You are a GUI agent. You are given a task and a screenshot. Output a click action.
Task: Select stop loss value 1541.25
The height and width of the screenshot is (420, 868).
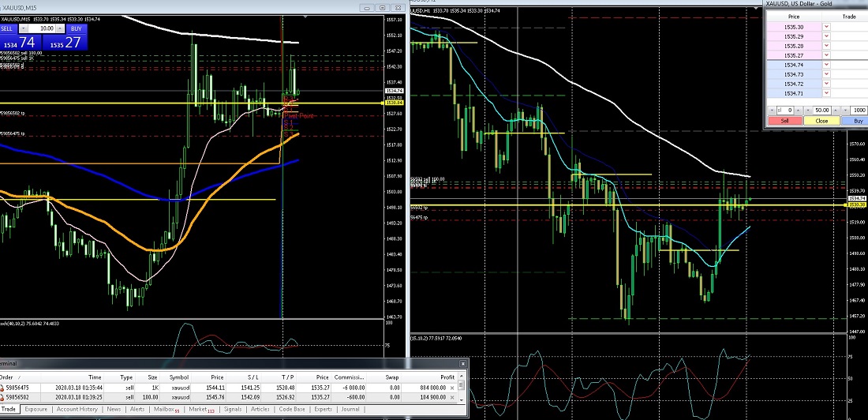coord(250,388)
